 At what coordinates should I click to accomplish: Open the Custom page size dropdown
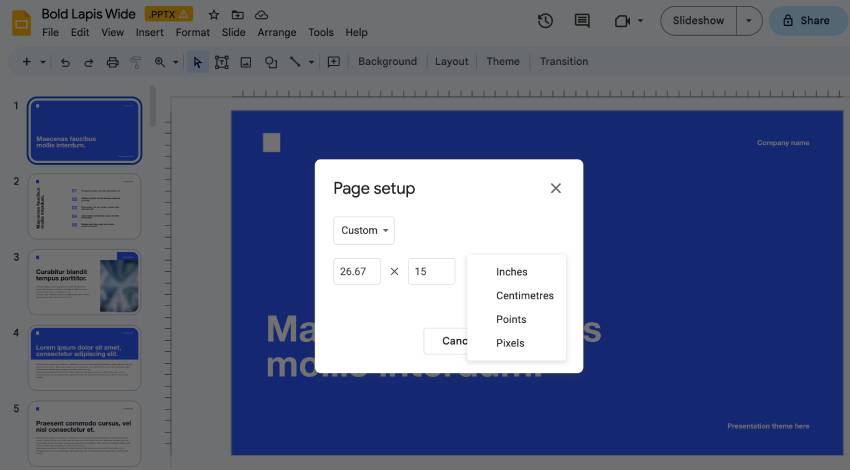click(364, 231)
